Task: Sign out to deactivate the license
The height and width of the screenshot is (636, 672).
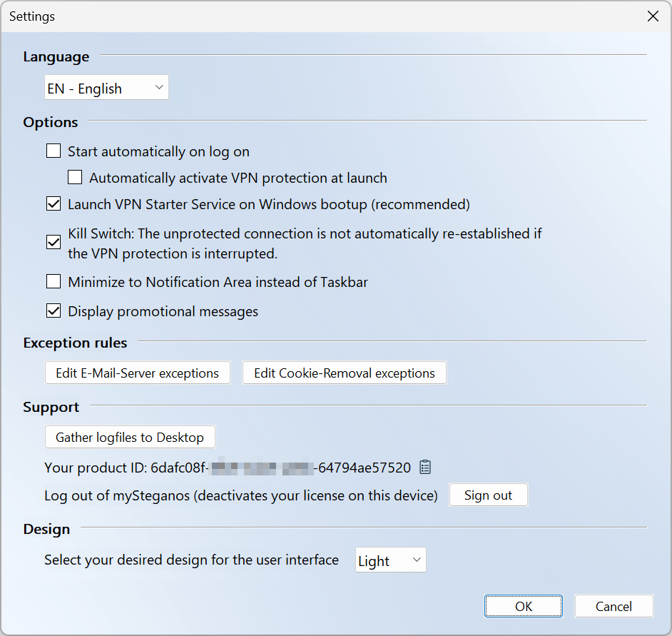Action: [x=488, y=494]
